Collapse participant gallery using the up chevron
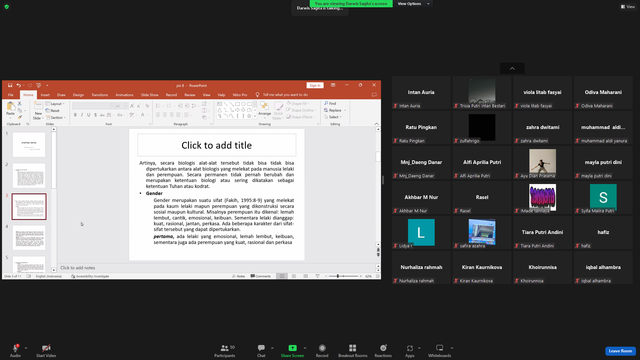 (x=512, y=69)
